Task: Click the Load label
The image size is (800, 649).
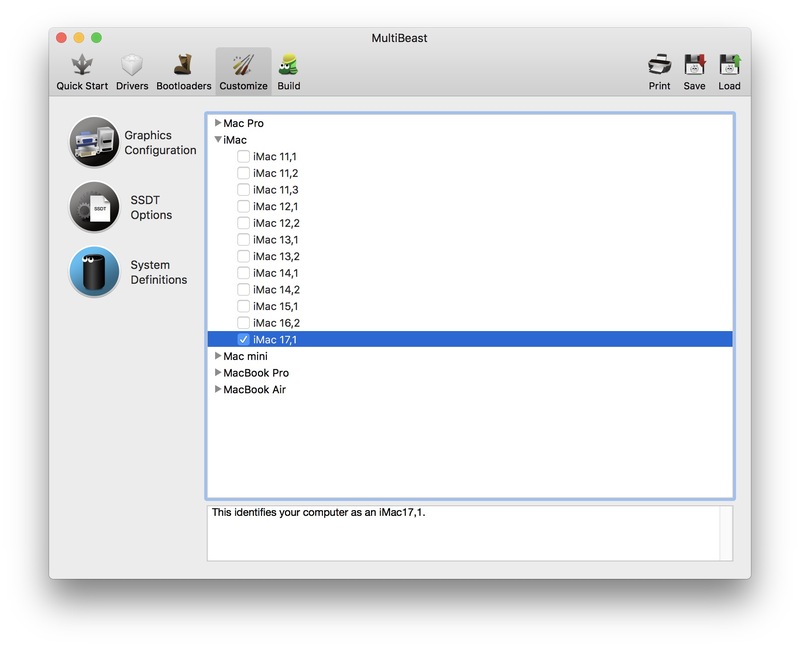Action: click(x=730, y=86)
